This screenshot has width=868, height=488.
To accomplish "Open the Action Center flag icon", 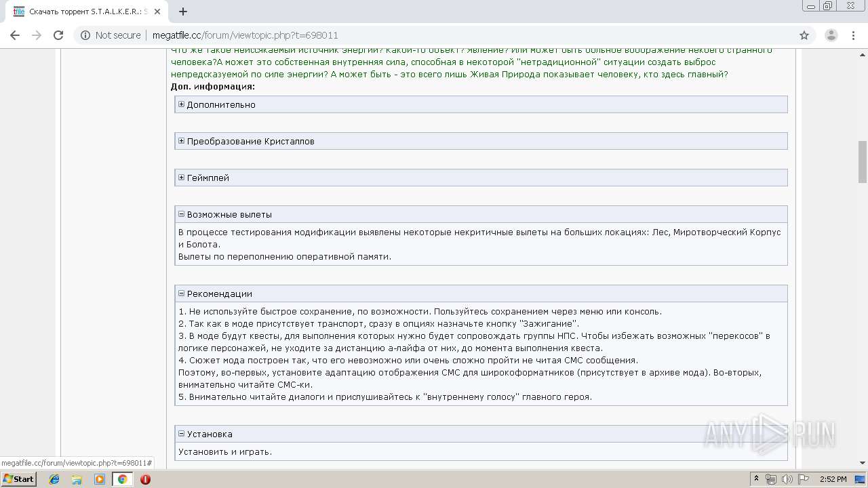I will click(803, 479).
